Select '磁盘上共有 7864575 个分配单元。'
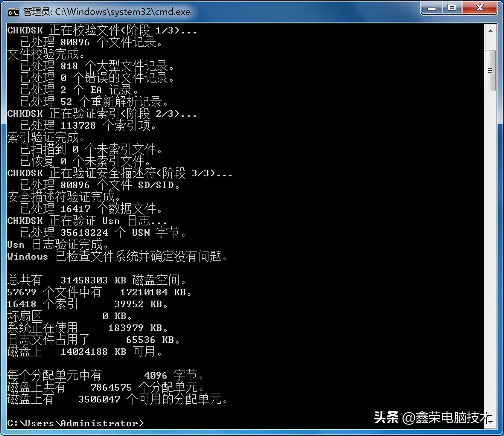This screenshot has width=504, height=436. [106, 387]
